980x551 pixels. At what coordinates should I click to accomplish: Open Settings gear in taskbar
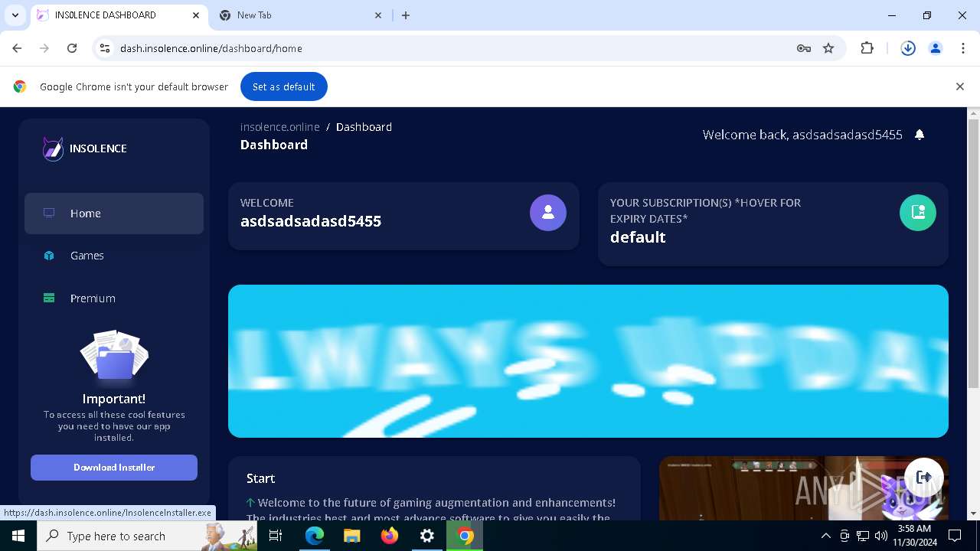(x=427, y=536)
